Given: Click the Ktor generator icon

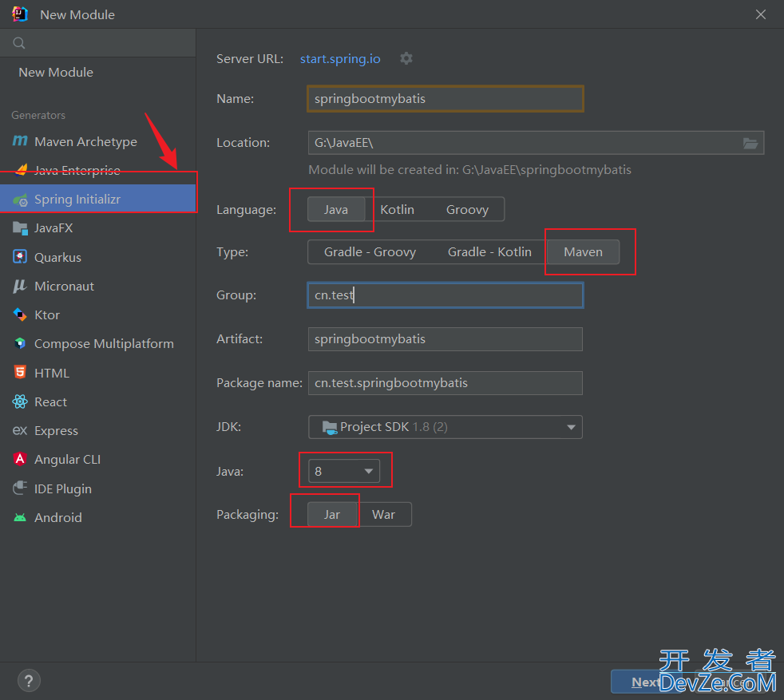Looking at the screenshot, I should [x=20, y=315].
